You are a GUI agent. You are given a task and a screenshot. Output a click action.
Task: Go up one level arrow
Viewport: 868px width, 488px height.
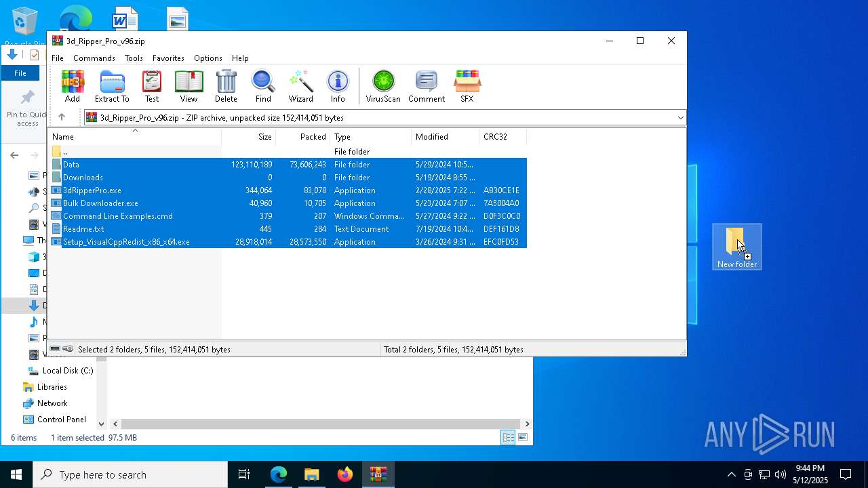coord(62,117)
